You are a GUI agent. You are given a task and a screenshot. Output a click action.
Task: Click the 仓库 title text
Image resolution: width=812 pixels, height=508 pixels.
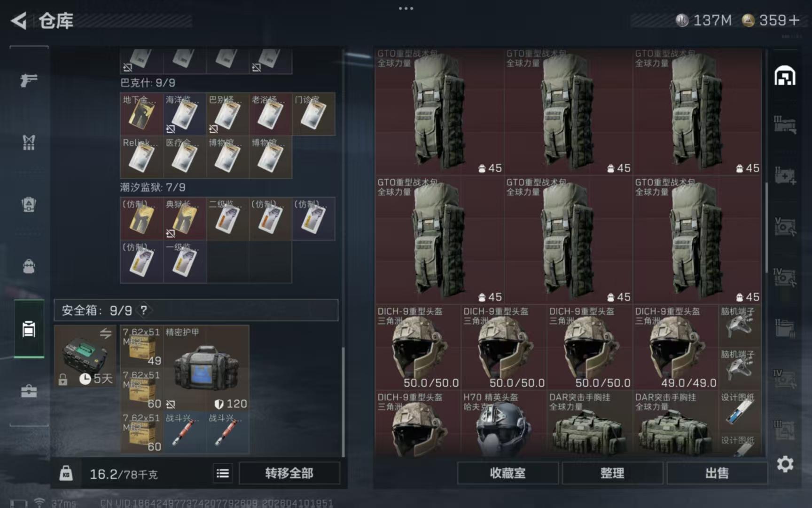point(56,21)
